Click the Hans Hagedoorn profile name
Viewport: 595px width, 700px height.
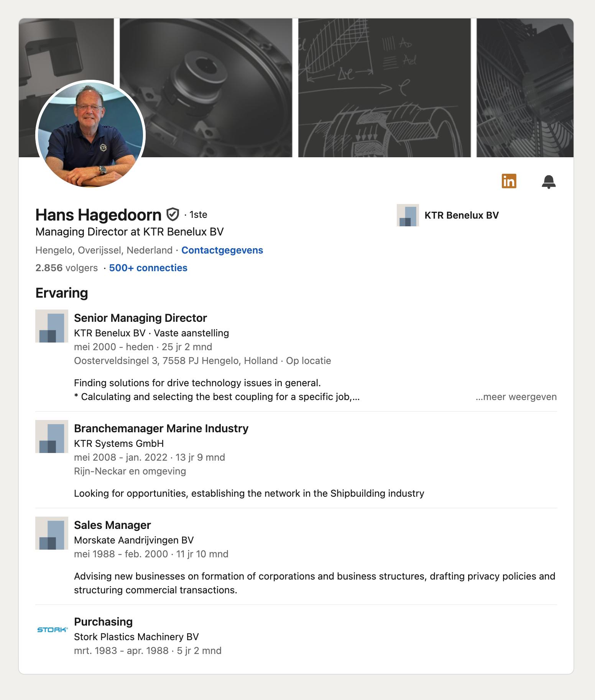(98, 215)
